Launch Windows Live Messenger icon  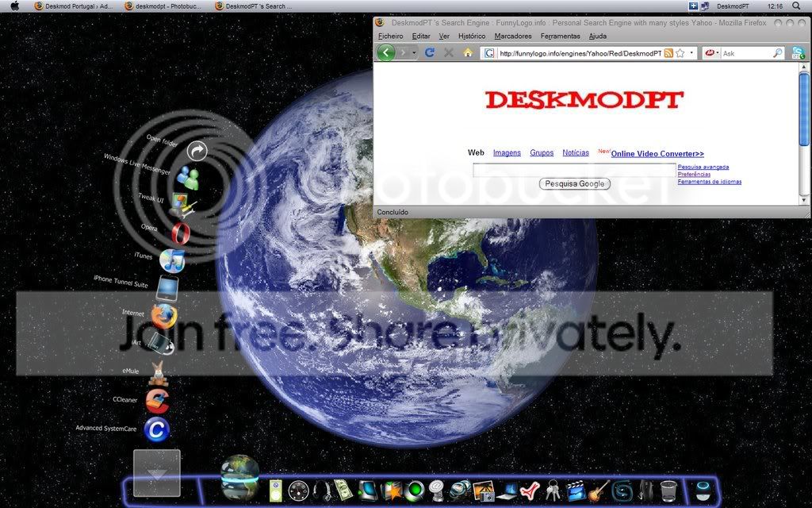[x=188, y=178]
